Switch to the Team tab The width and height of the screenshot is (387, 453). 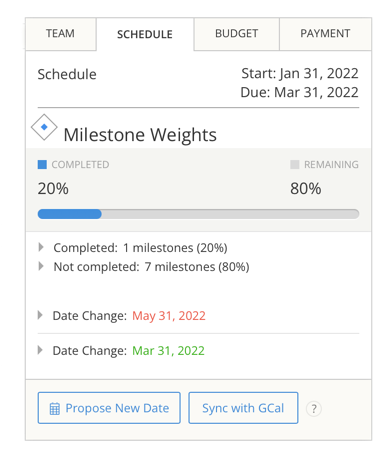tap(60, 34)
